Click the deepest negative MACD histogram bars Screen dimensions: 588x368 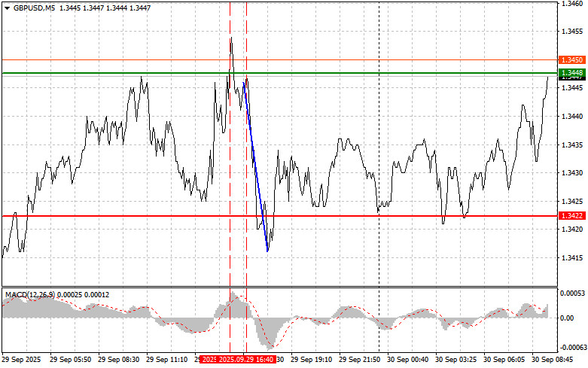(269, 333)
